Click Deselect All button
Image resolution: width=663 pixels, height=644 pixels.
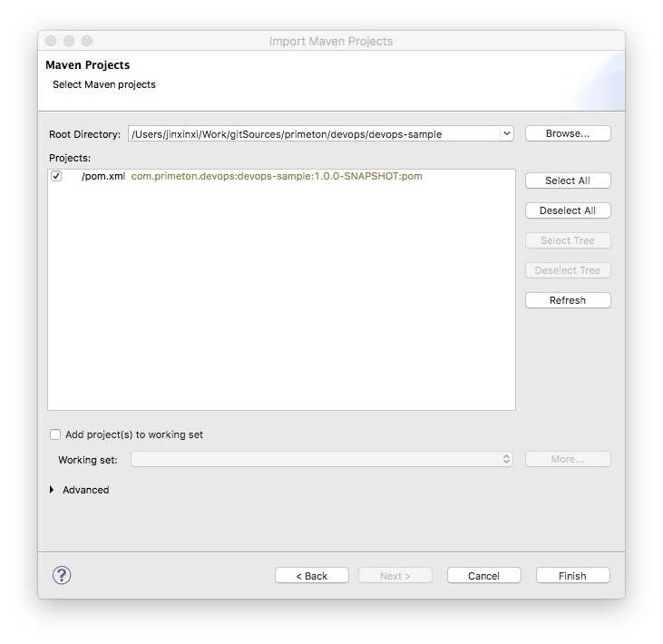click(568, 210)
